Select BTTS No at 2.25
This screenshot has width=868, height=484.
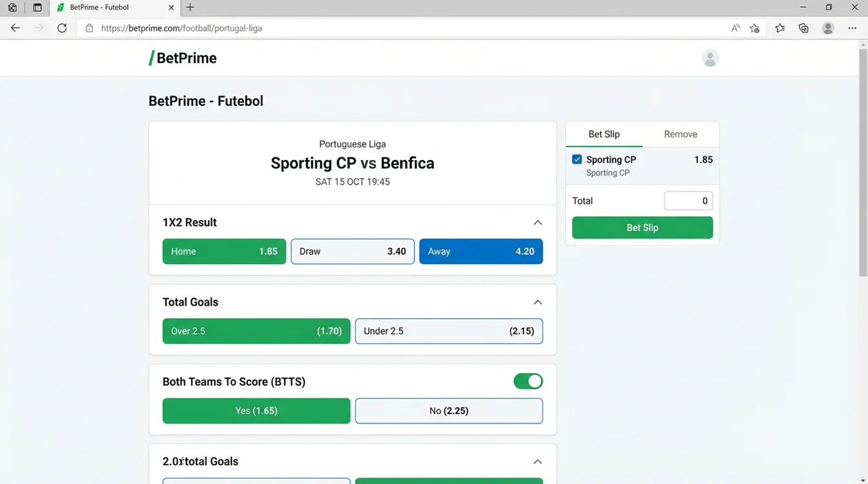[449, 411]
